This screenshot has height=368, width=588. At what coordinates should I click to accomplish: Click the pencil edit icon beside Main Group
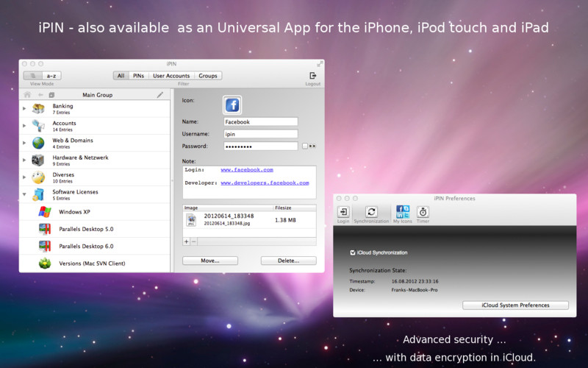160,95
